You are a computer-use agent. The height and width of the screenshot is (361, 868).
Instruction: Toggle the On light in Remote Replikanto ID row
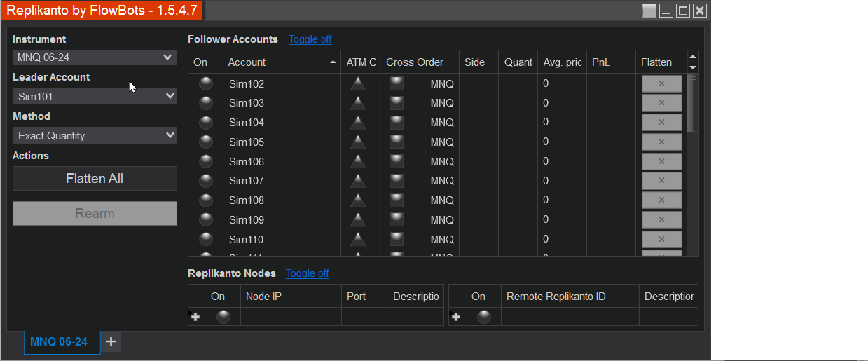click(x=484, y=317)
